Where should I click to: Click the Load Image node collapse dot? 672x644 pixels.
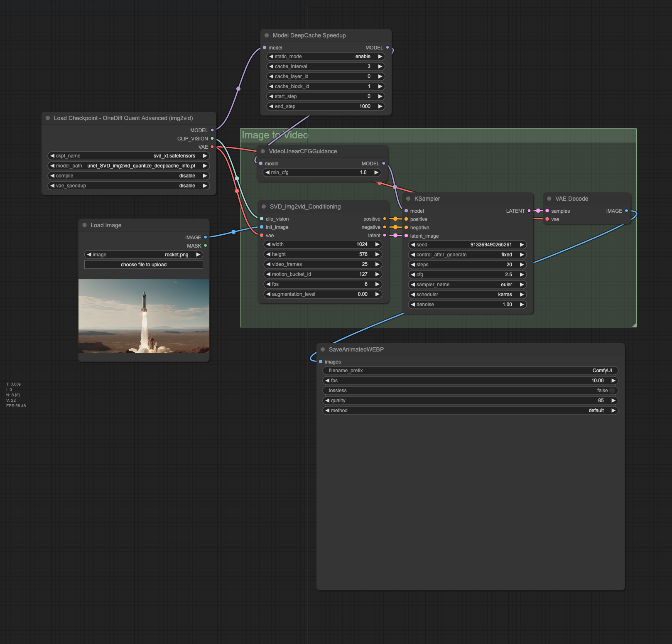click(85, 225)
